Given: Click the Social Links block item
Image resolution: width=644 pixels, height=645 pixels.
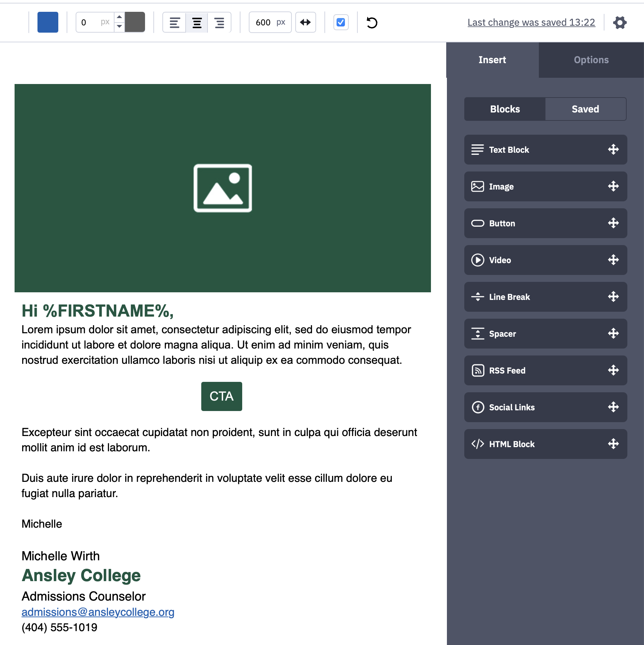Looking at the screenshot, I should click(545, 407).
